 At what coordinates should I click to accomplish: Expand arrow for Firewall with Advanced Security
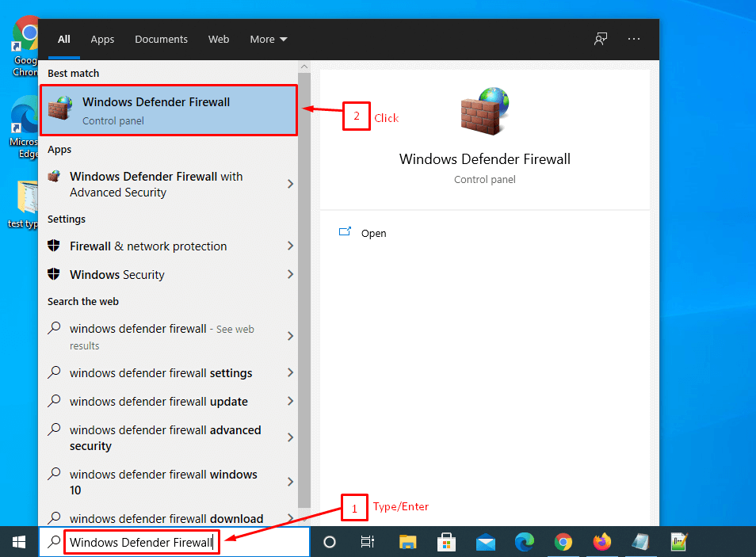(290, 184)
